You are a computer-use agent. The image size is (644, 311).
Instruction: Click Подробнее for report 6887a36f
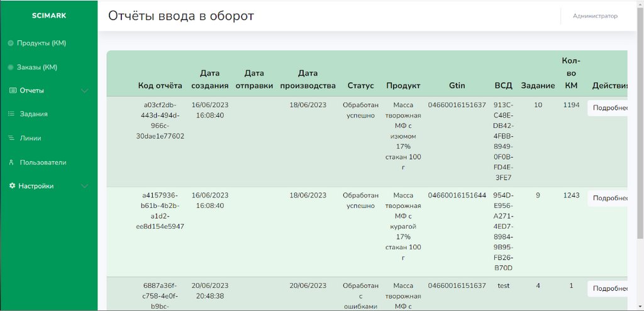(608, 289)
